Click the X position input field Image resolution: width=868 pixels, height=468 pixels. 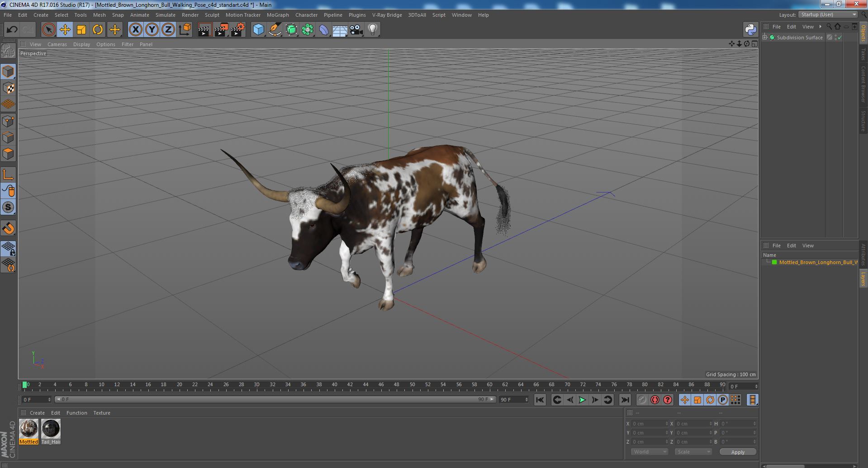tap(650, 424)
